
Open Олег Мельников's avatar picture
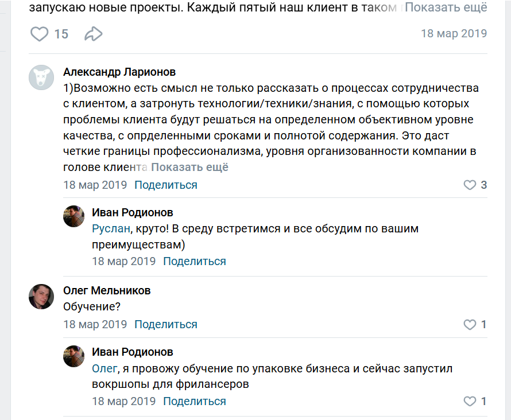coord(41,297)
